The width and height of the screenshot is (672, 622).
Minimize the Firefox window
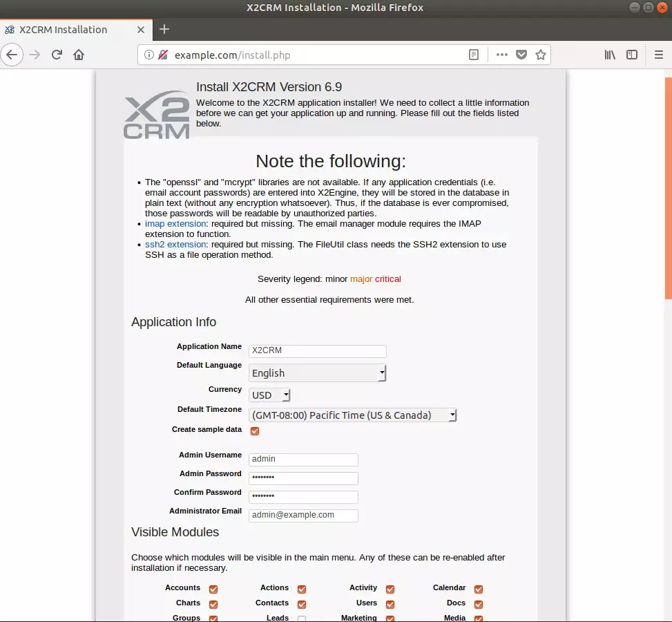coord(635,8)
